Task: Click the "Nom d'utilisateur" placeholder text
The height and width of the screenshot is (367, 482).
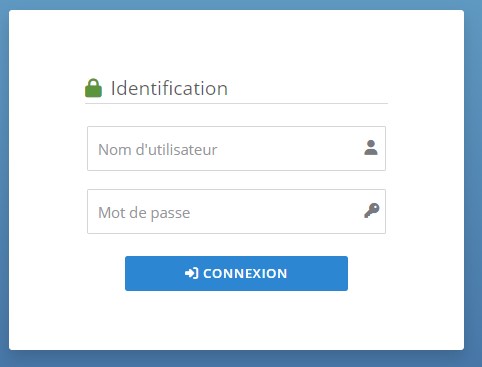Action: pyautogui.click(x=158, y=149)
